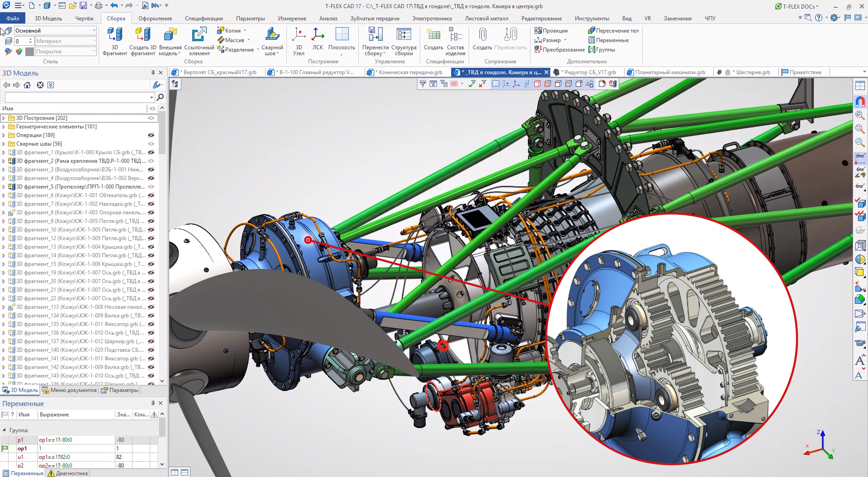Select the Плоскость workplane tool
The image size is (868, 477).
pyautogui.click(x=342, y=35)
